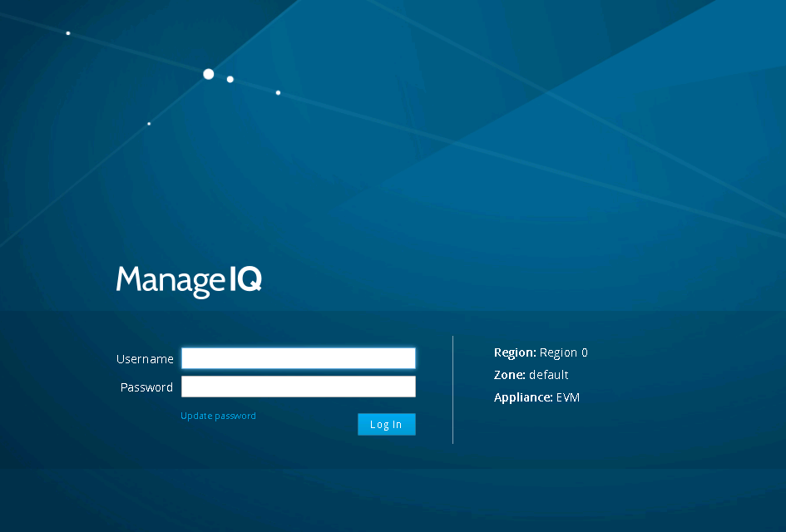This screenshot has height=532, width=786.
Task: Focus the Password input field
Action: point(299,387)
